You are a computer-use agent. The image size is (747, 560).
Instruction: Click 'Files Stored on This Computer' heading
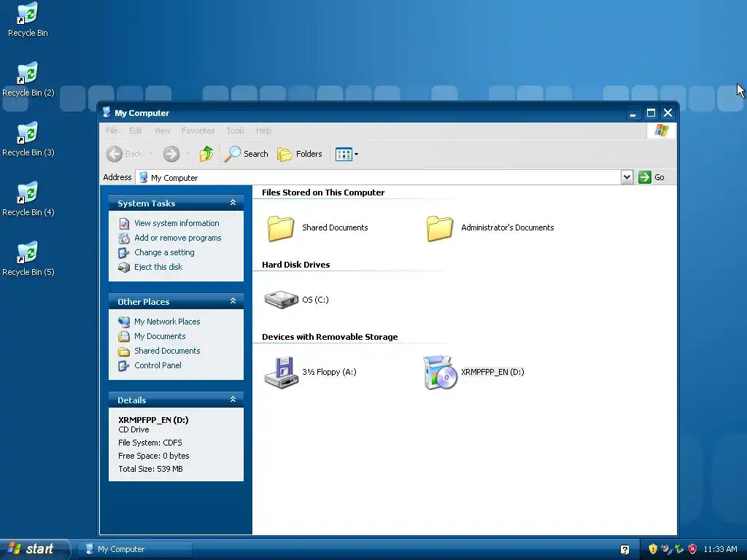coord(323,192)
